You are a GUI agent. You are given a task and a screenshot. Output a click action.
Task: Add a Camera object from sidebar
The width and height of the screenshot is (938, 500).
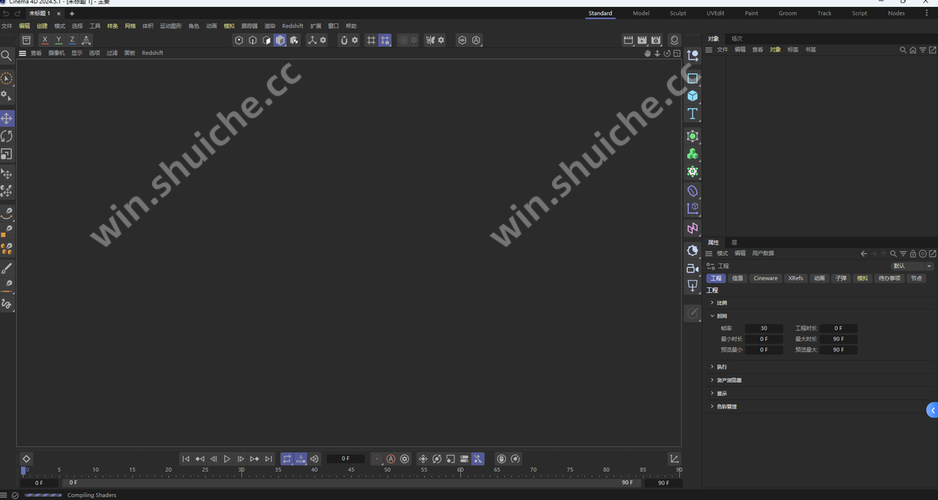click(x=692, y=268)
